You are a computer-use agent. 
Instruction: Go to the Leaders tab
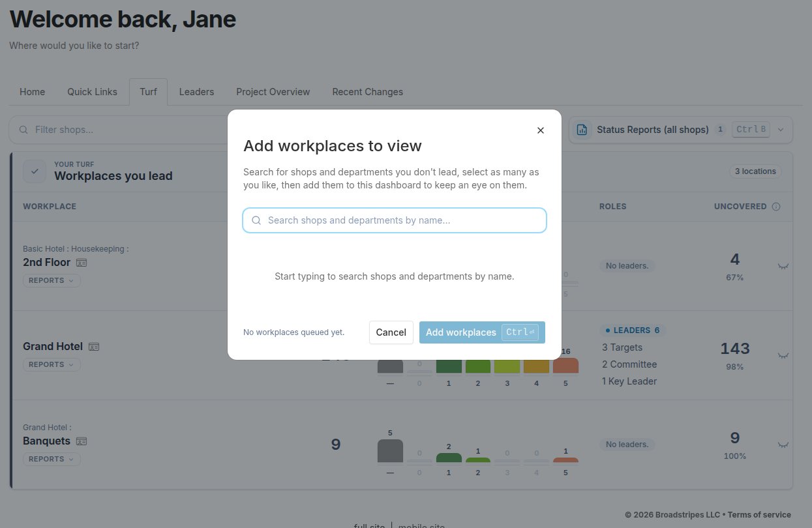point(196,92)
